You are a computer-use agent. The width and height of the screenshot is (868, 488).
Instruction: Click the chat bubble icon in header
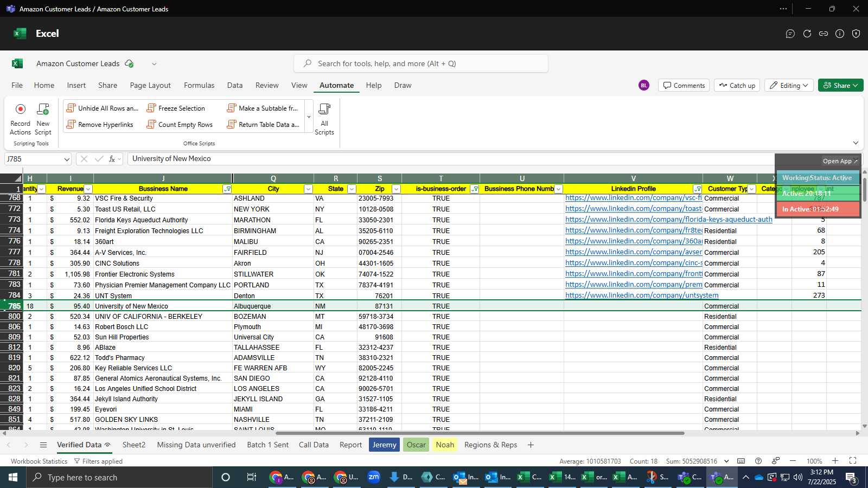click(x=790, y=34)
